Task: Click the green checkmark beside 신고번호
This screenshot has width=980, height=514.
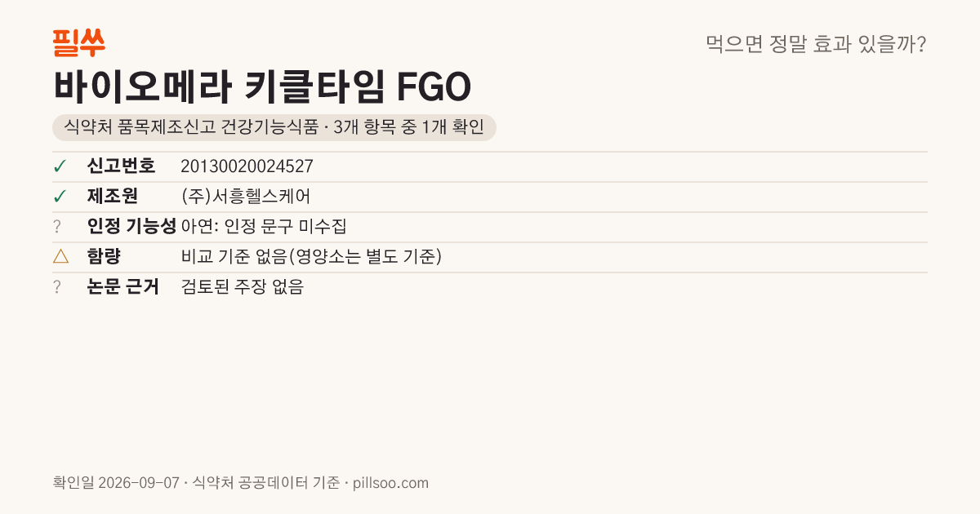Action: tap(60, 166)
